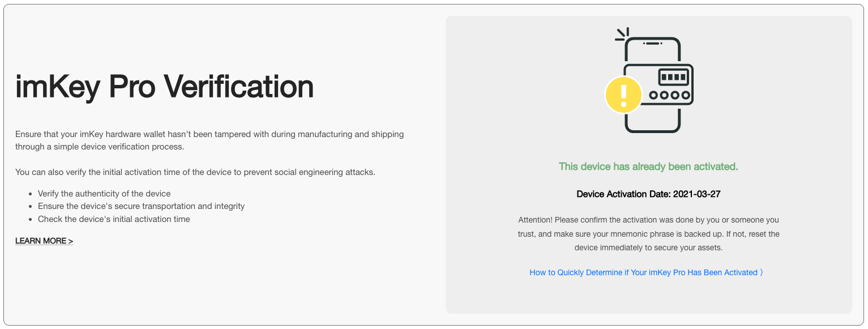868x329 pixels.
Task: Click "Check the device's initial activation time" bullet
Action: (114, 219)
